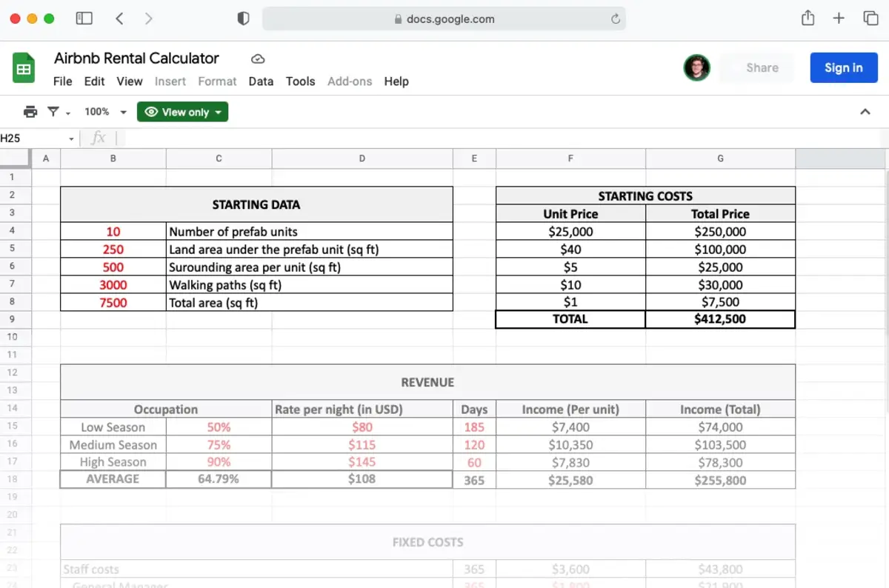Click the Airbnb Rental Calculator title
The image size is (889, 588).
[137, 58]
